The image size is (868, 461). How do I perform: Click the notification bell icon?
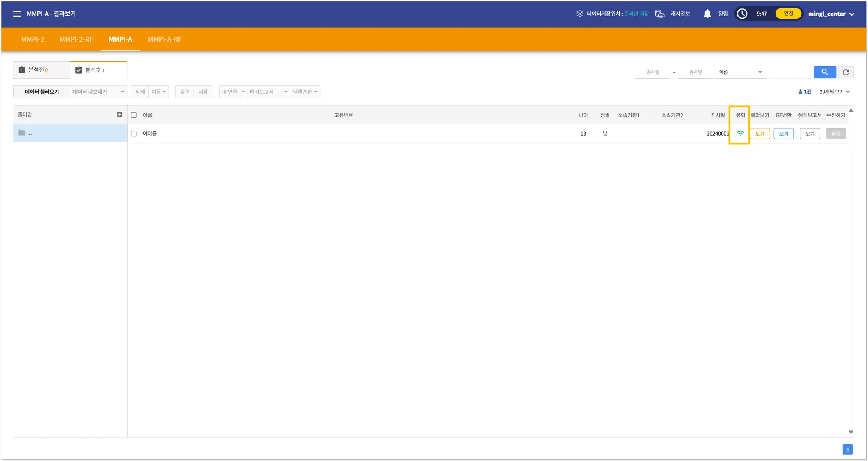coord(707,14)
